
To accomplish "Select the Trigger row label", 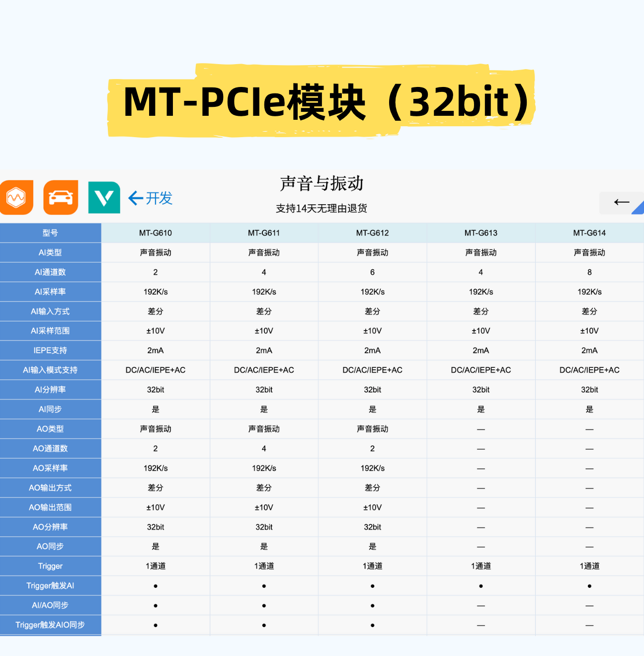I will click(x=50, y=566).
